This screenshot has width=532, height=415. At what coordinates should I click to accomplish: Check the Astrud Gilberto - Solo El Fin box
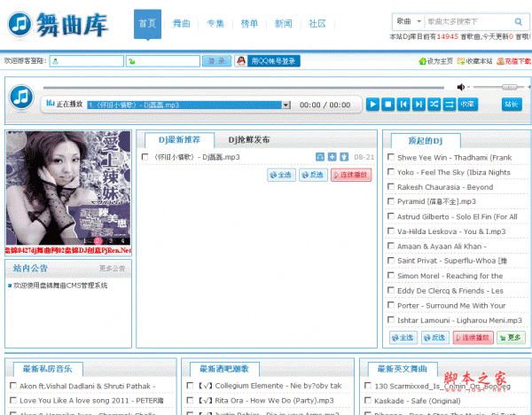pos(391,216)
